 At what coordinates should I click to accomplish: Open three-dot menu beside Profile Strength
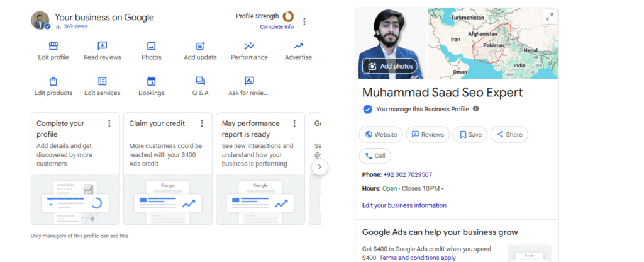[x=304, y=21]
